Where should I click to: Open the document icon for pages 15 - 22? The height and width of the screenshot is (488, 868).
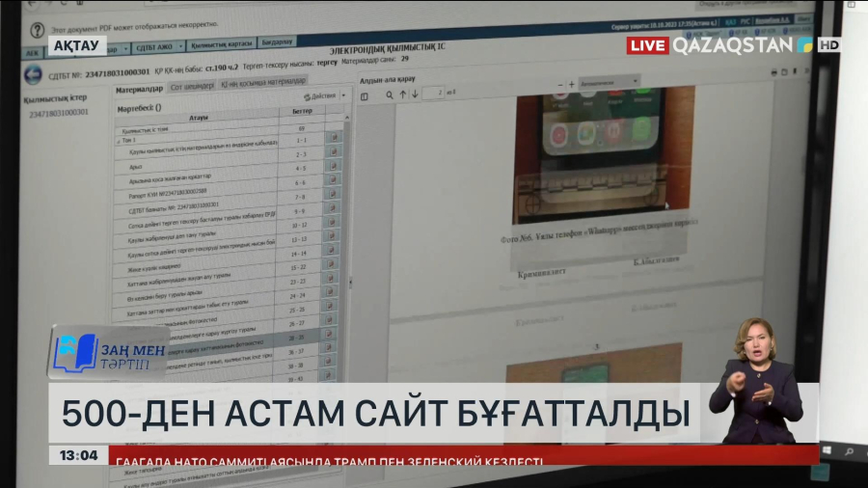pos(331,263)
